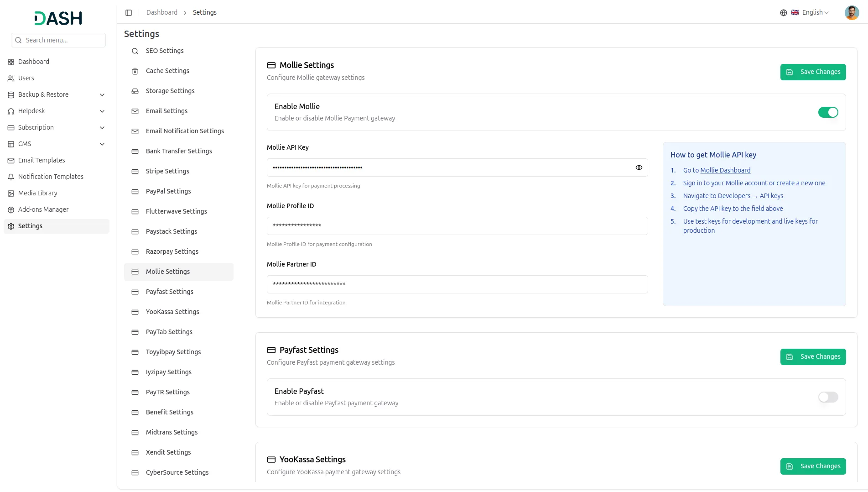Click the Mollie Profile ID field
This screenshot has width=868, height=492.
coord(457,226)
